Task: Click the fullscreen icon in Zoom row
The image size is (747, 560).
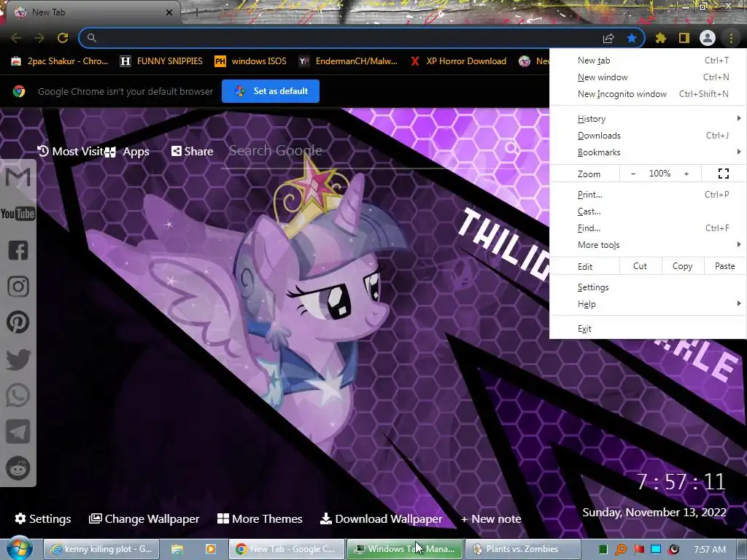Action: coord(723,174)
